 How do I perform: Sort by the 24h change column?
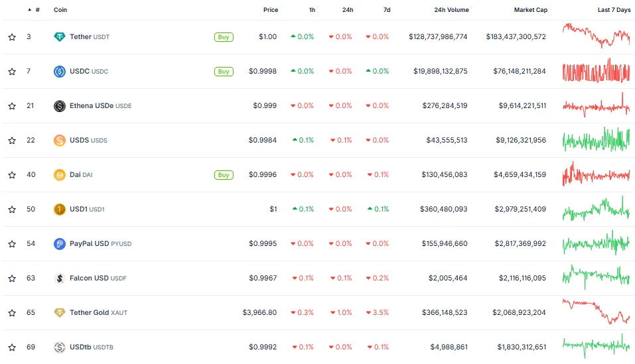[x=348, y=10]
